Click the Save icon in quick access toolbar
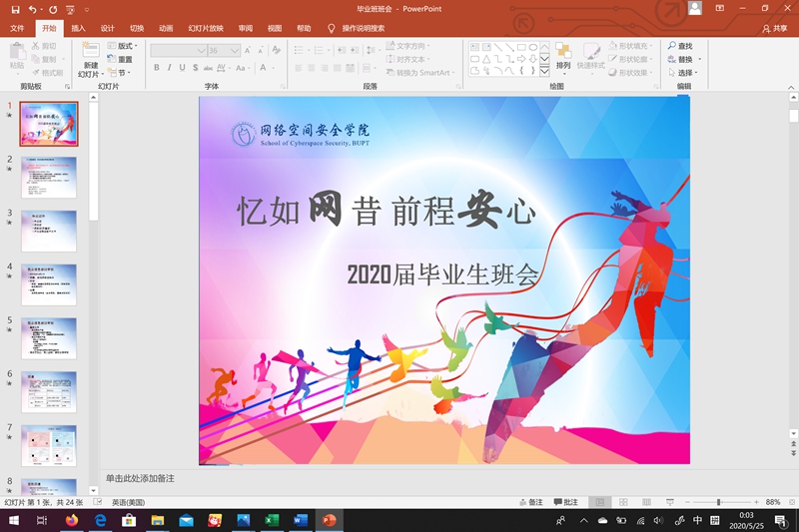The image size is (799, 532). (x=15, y=9)
